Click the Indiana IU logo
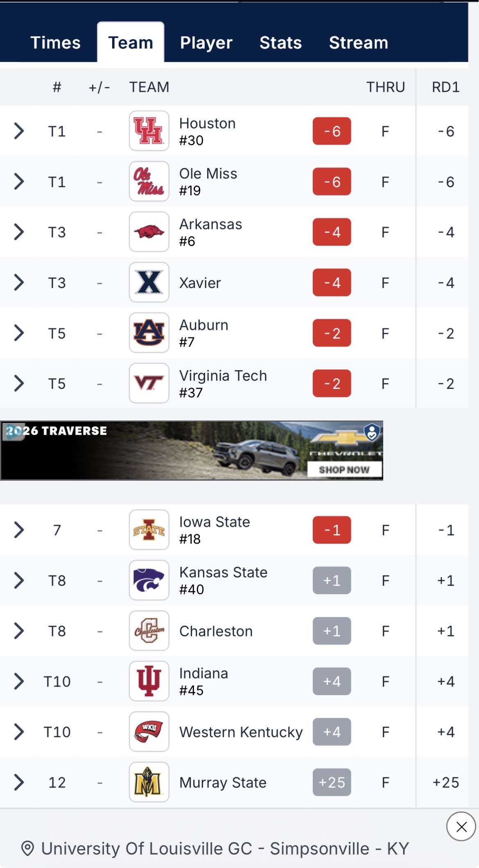This screenshot has width=479, height=868. (149, 681)
